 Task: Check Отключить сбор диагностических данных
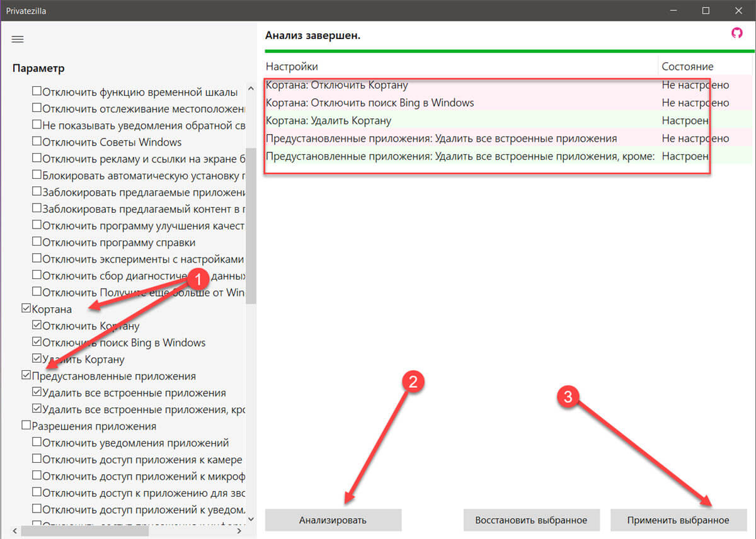tap(37, 276)
